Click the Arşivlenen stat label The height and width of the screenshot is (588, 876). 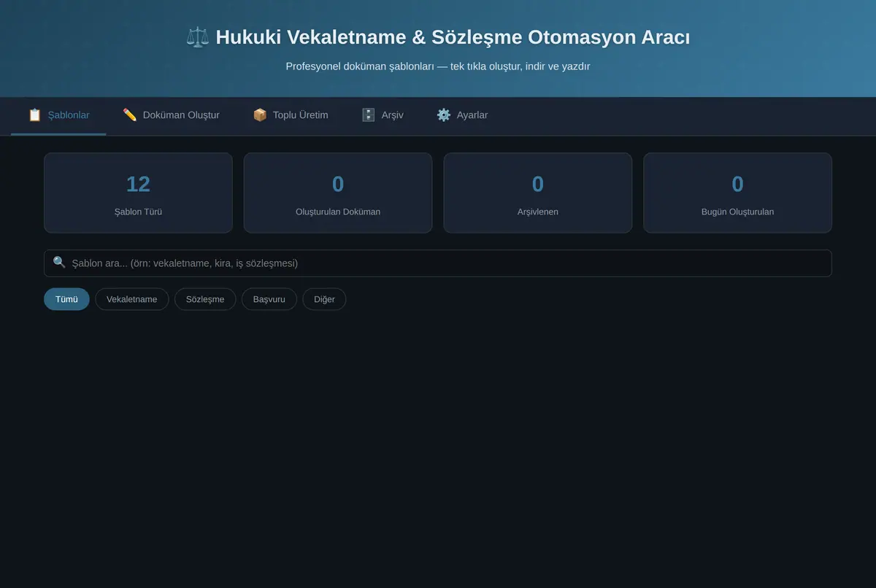(x=538, y=212)
